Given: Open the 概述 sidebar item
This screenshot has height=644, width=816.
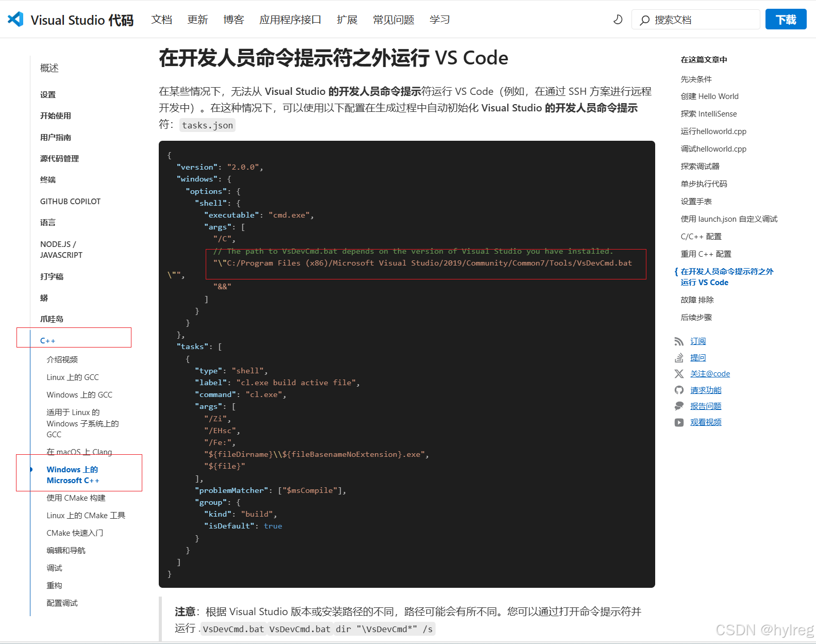Looking at the screenshot, I should point(49,68).
